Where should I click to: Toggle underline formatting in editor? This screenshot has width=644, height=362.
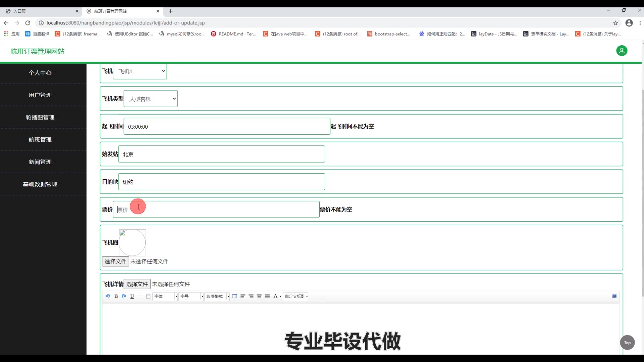132,296
